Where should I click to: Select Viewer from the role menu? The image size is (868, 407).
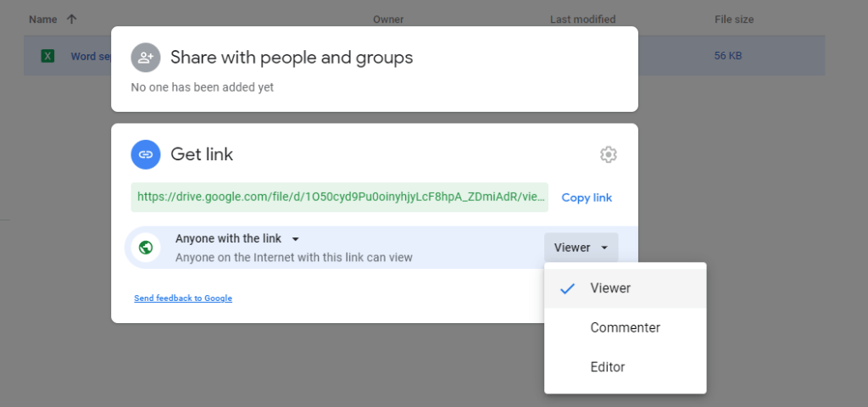(610, 288)
